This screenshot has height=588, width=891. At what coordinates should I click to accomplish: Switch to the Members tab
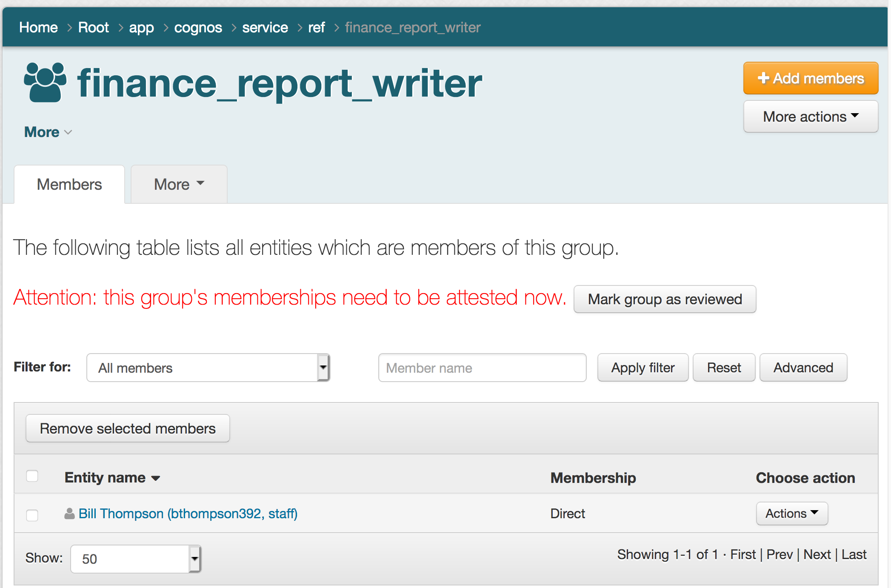[x=69, y=184]
